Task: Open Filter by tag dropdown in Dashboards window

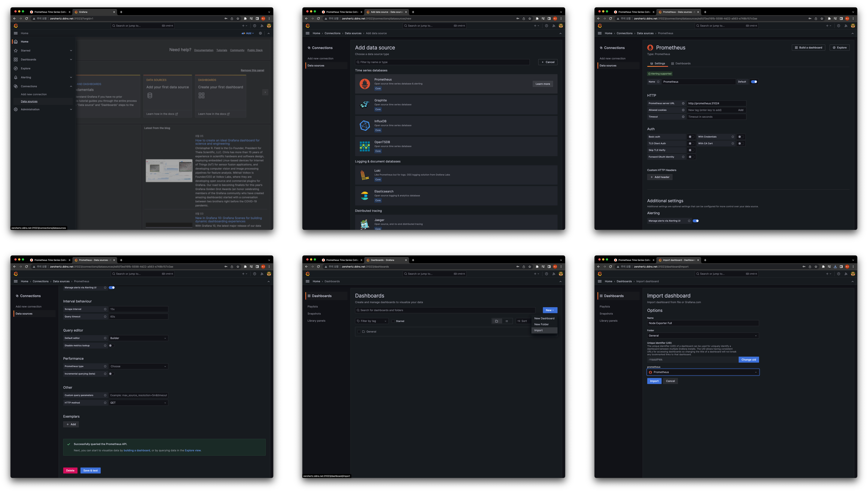Action: (372, 321)
